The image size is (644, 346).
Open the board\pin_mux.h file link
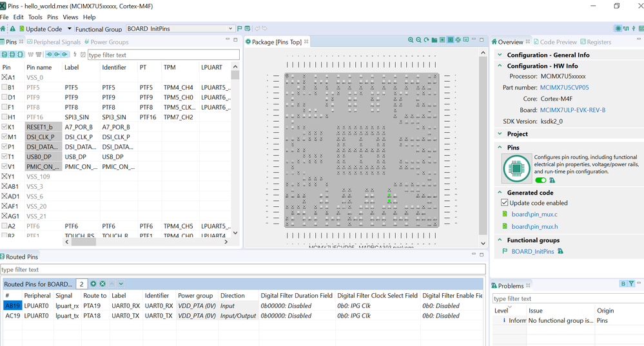[534, 227]
